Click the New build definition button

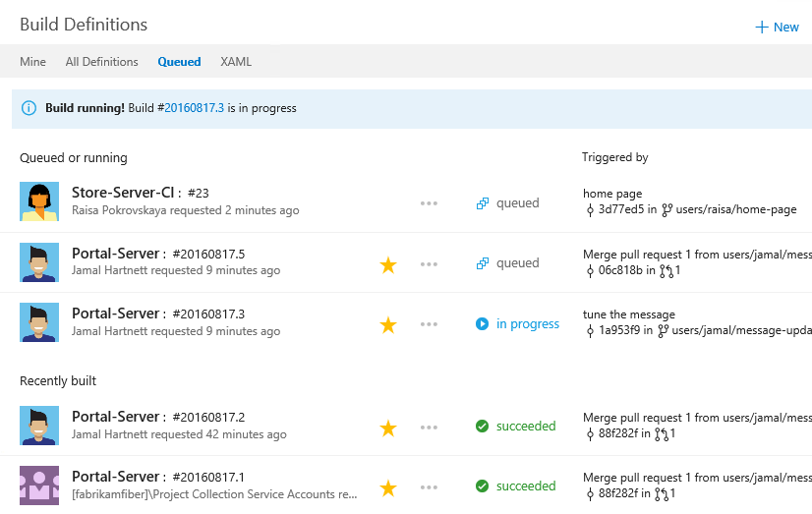tap(777, 27)
